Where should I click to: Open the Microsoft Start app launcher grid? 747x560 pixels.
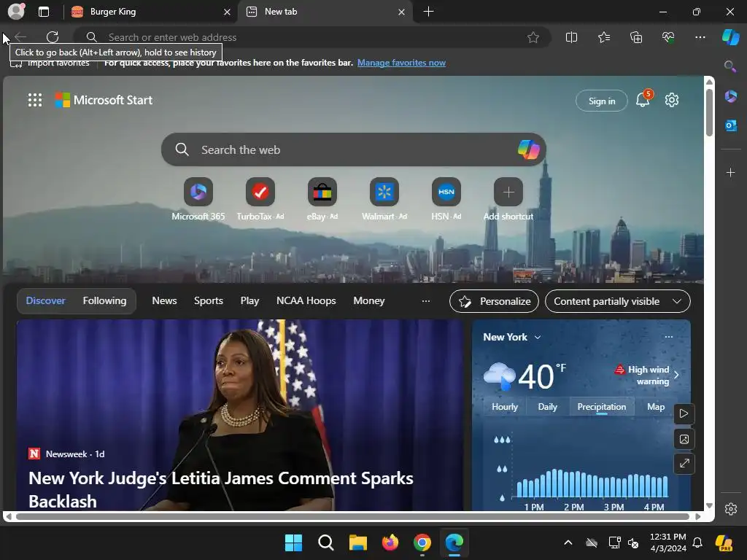[x=35, y=100]
